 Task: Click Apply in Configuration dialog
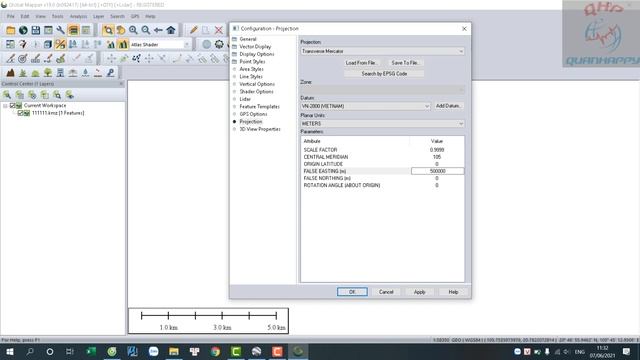[420, 292]
